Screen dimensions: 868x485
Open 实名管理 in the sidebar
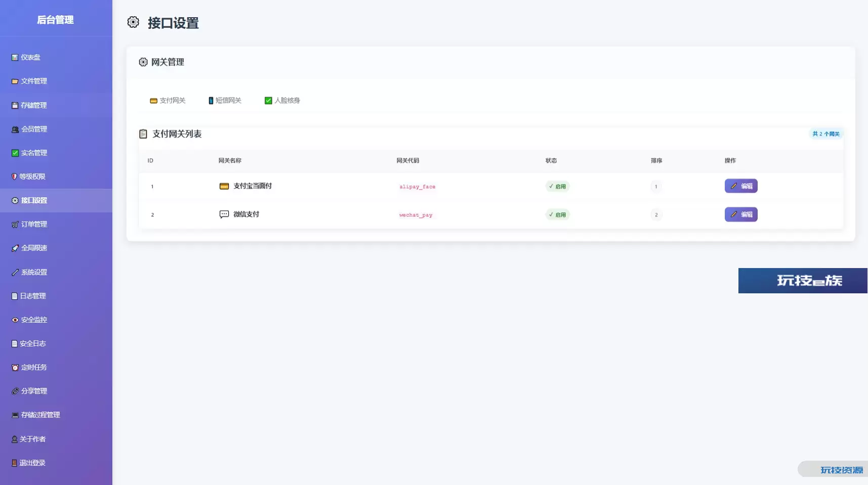[x=34, y=153]
